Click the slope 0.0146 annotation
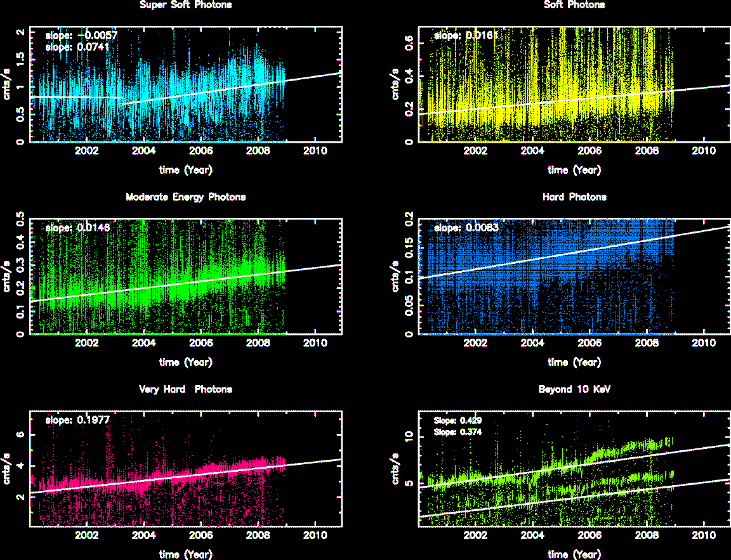The width and height of the screenshot is (731, 560). [x=77, y=228]
